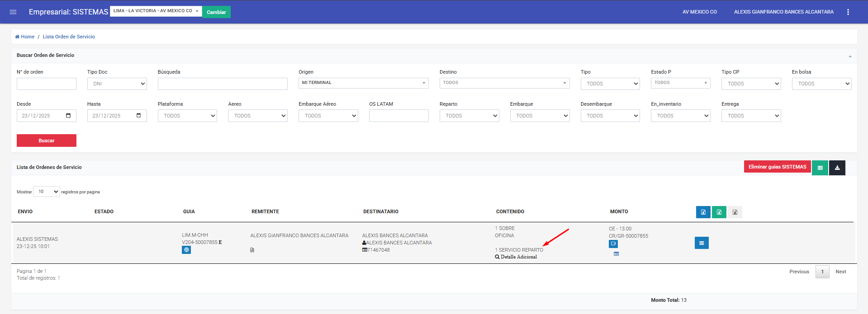Click the blue Excel export icon

pos(703,212)
